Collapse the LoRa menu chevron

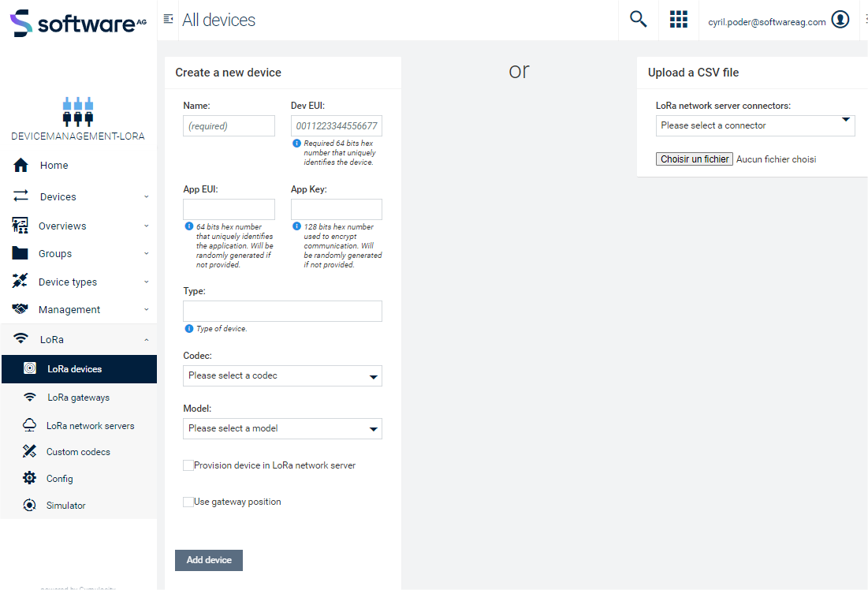146,340
